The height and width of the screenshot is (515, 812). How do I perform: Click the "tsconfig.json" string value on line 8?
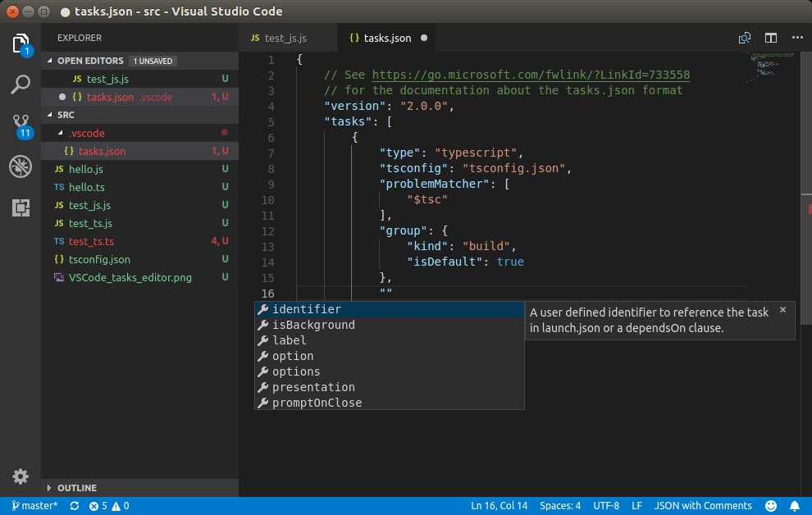click(x=513, y=169)
